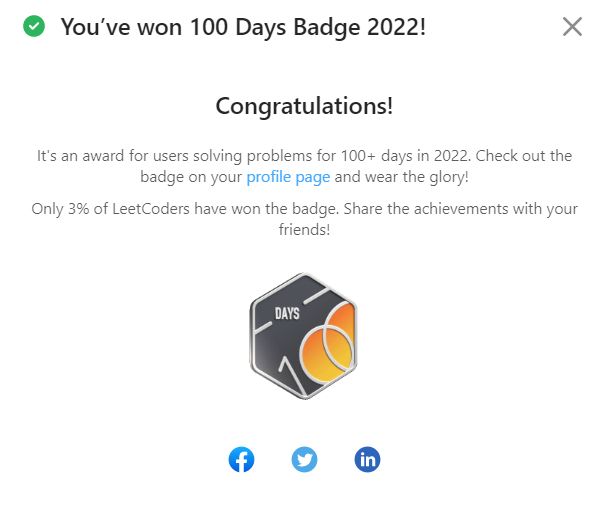Image resolution: width=609 pixels, height=513 pixels.
Task: Click "and wear the glory!" text
Action: pos(402,177)
